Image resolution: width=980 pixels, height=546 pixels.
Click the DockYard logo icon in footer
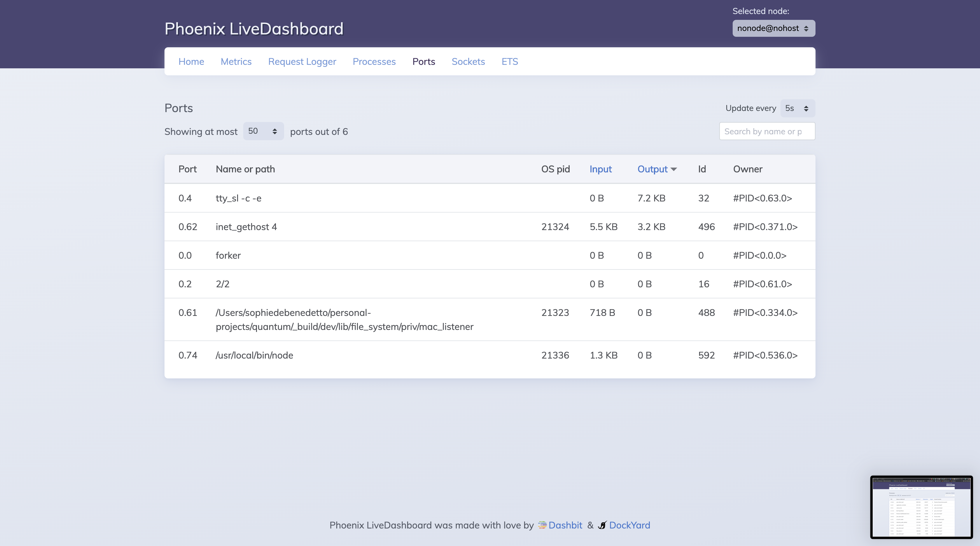click(602, 525)
